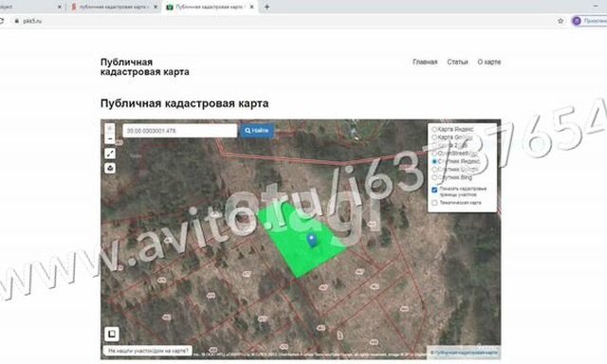
Task: Open the Главная menu link
Action: pos(425,62)
